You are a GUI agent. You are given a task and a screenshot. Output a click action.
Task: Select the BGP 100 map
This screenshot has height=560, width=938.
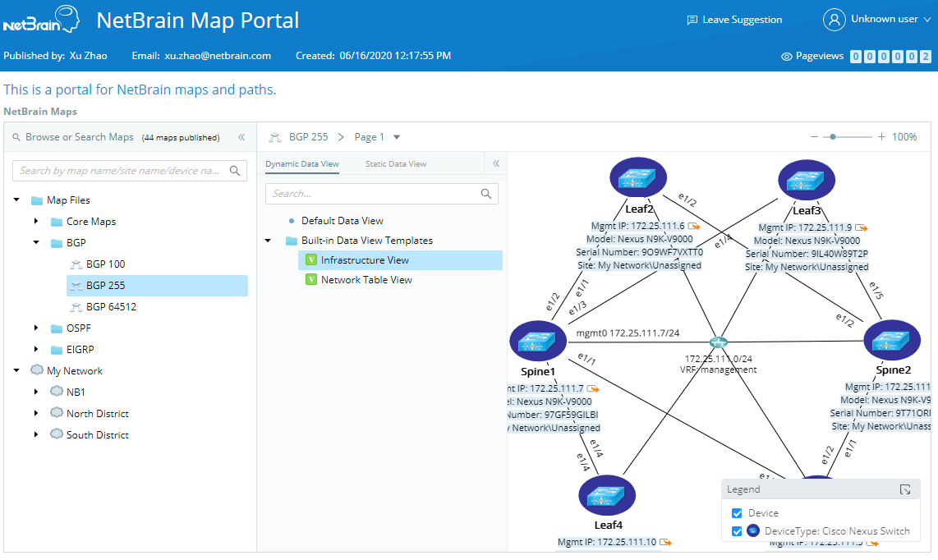coord(105,264)
